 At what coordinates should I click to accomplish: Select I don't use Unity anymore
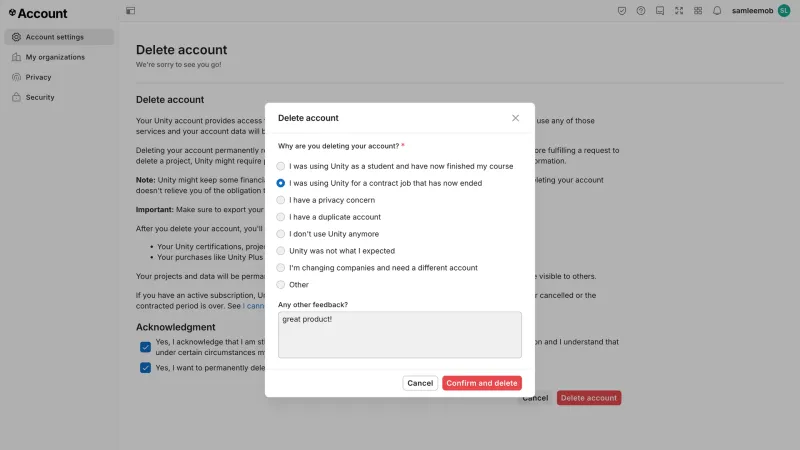[x=281, y=234]
